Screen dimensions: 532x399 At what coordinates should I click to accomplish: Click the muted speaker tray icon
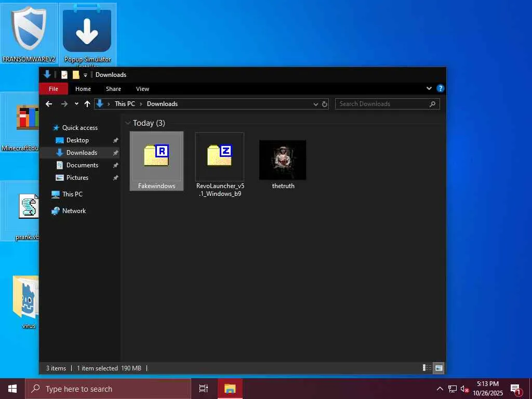pos(464,389)
